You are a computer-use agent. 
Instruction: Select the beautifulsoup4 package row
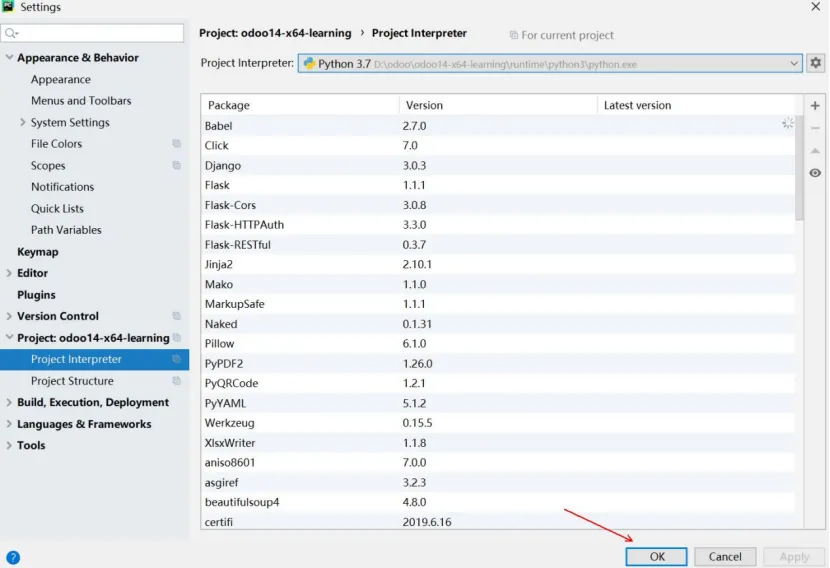[498, 502]
